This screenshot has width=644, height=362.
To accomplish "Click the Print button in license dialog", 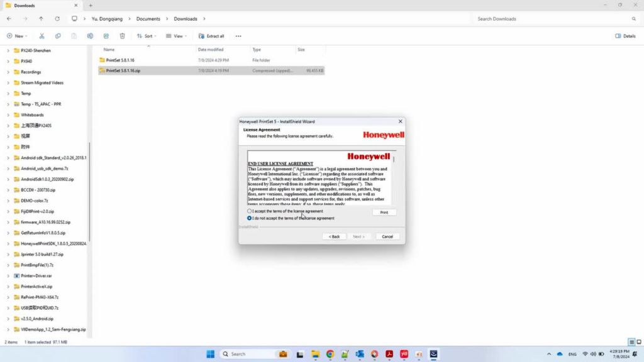I will [x=384, y=212].
